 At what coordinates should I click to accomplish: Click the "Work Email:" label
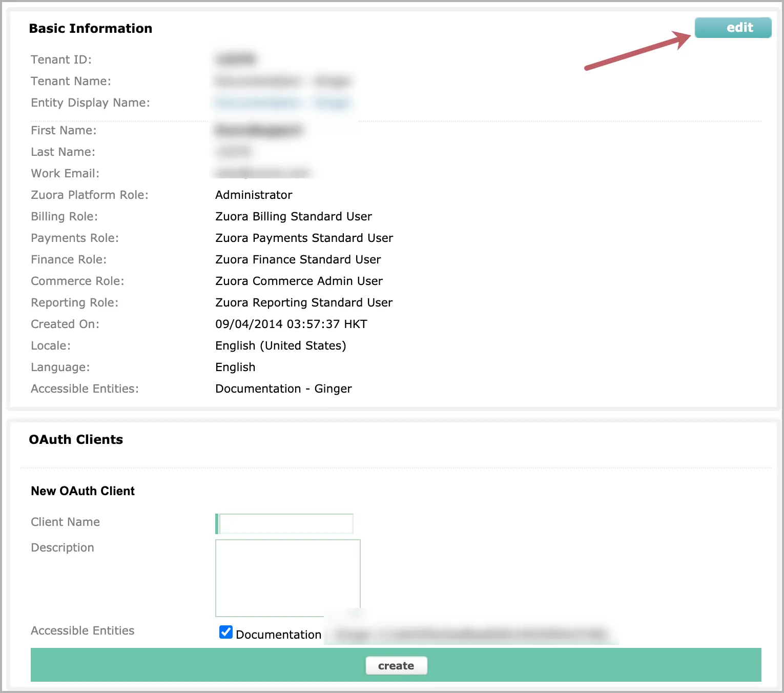(65, 173)
